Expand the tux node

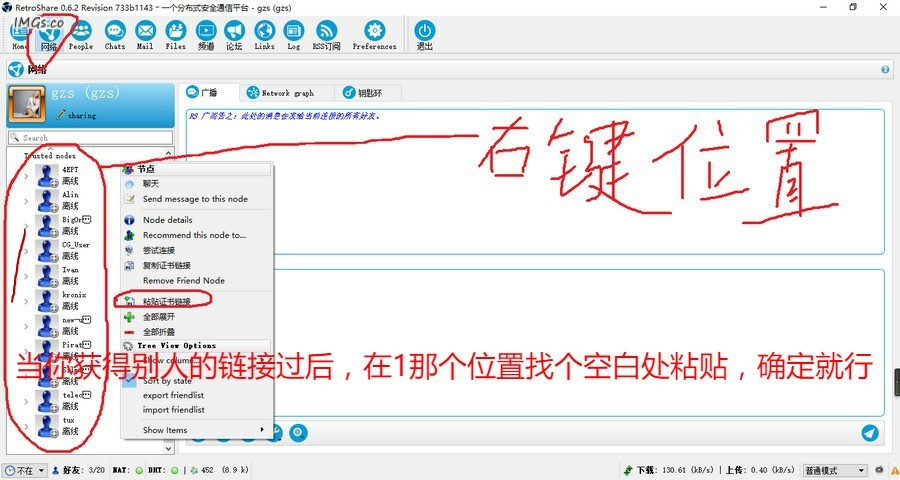pos(26,427)
